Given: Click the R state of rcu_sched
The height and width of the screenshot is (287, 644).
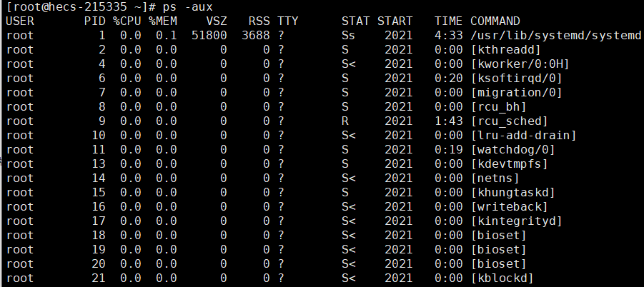Looking at the screenshot, I should tap(345, 121).
